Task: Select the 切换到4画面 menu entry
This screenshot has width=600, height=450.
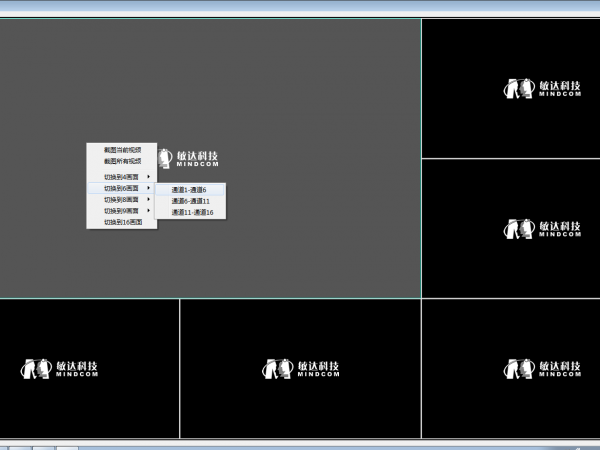Action: 121,177
